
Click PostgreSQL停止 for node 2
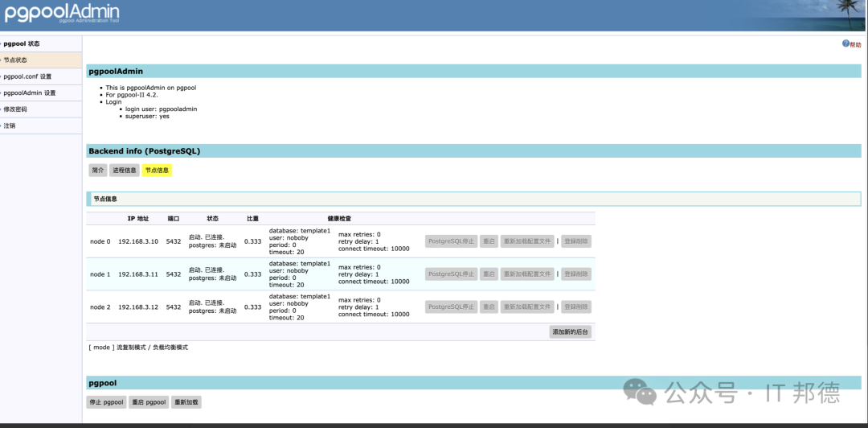451,307
